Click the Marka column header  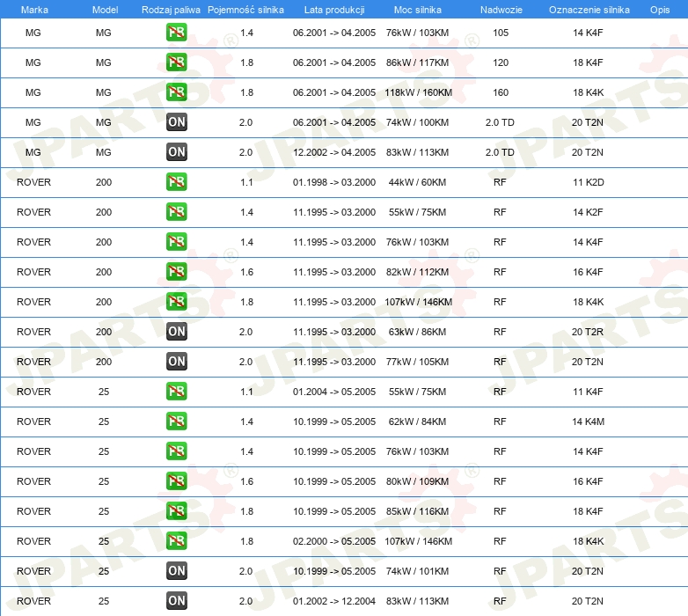click(34, 10)
